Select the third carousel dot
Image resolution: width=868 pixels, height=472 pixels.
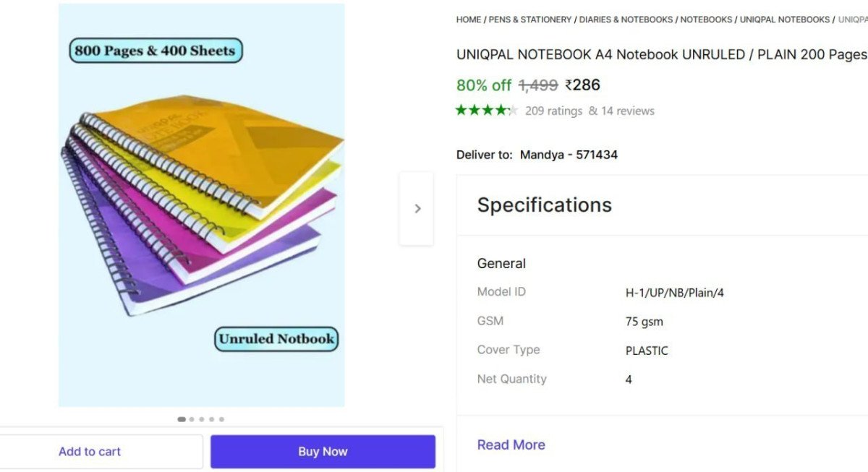[x=202, y=419]
